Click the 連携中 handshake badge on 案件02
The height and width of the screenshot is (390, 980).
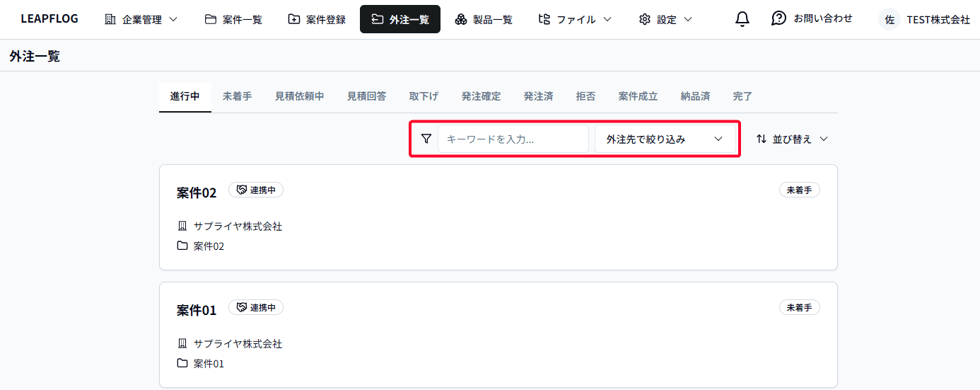coord(256,190)
